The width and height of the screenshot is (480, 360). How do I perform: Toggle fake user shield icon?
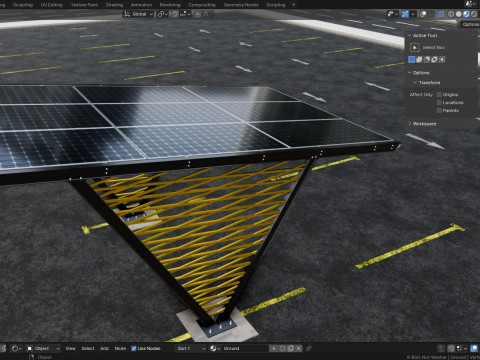(282, 348)
